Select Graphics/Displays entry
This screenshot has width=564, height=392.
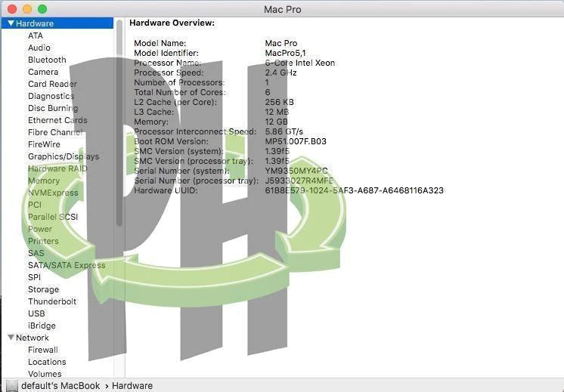click(64, 156)
